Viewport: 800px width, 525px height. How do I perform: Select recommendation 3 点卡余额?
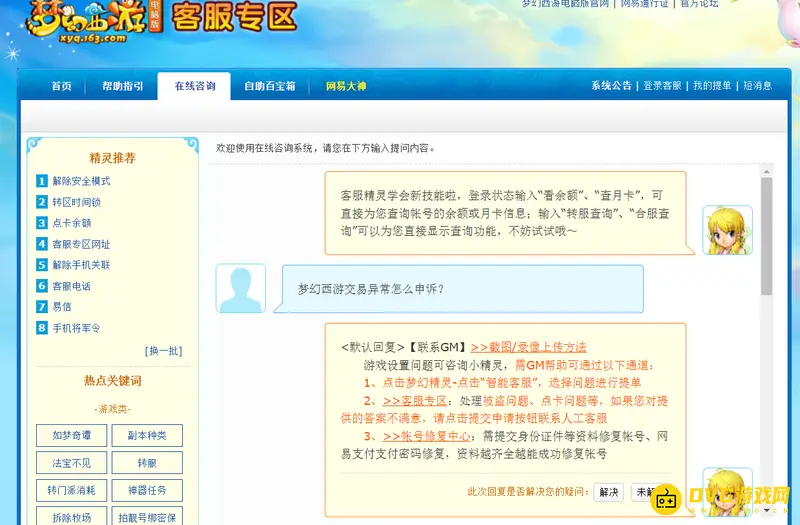tap(64, 223)
